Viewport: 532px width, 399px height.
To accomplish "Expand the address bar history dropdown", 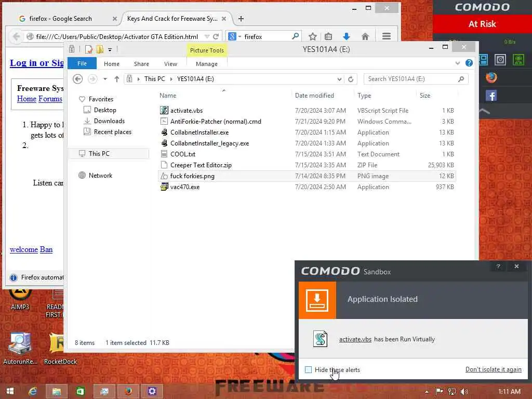I will [x=339, y=79].
